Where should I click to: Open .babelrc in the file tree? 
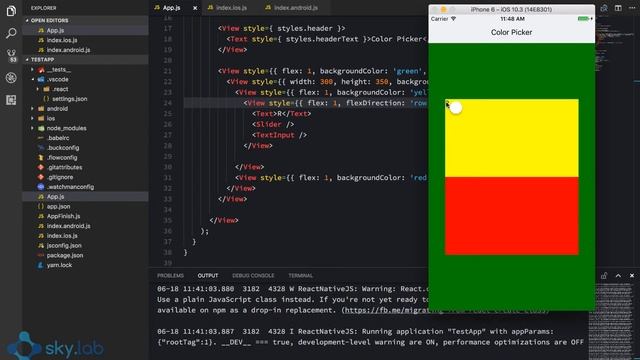pyautogui.click(x=58, y=138)
